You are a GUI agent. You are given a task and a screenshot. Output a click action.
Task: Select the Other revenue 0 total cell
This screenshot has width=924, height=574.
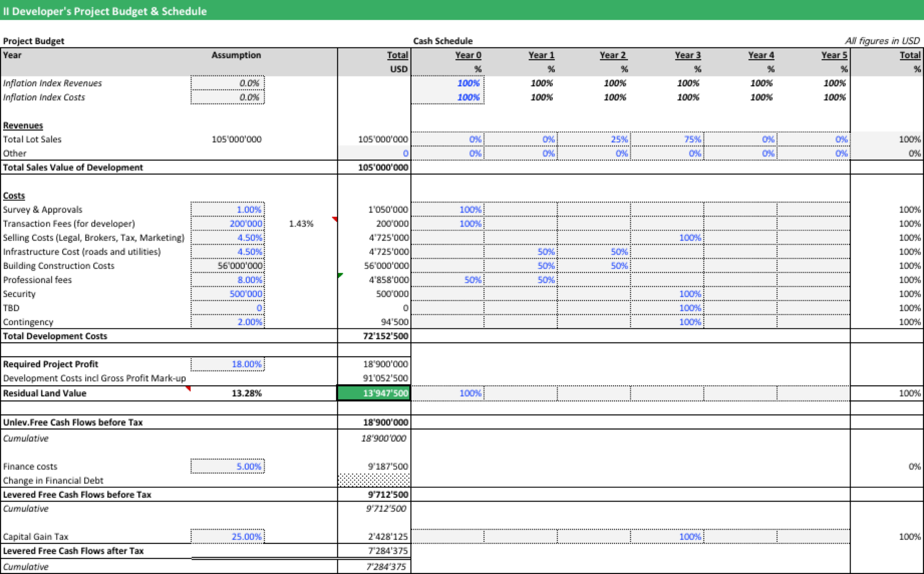(374, 153)
